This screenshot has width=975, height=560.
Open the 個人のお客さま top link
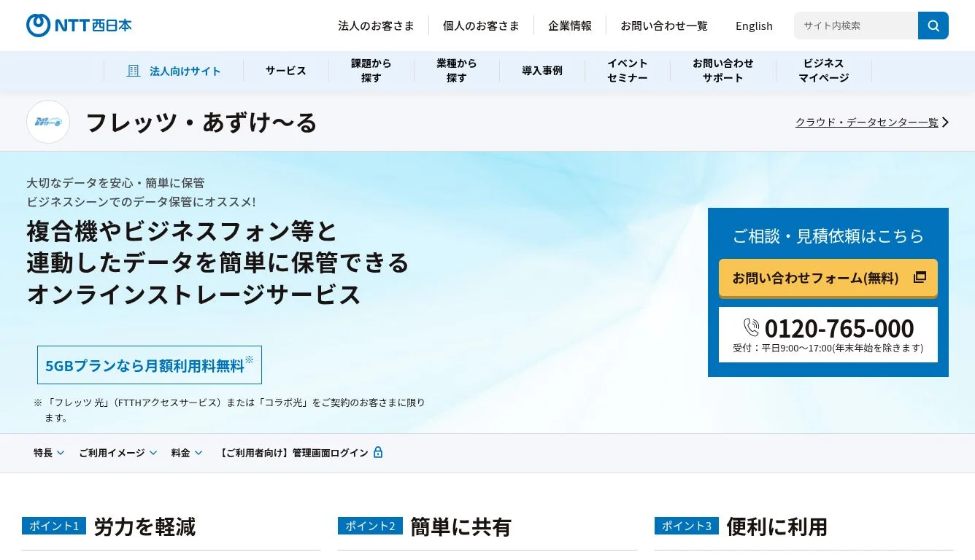481,26
